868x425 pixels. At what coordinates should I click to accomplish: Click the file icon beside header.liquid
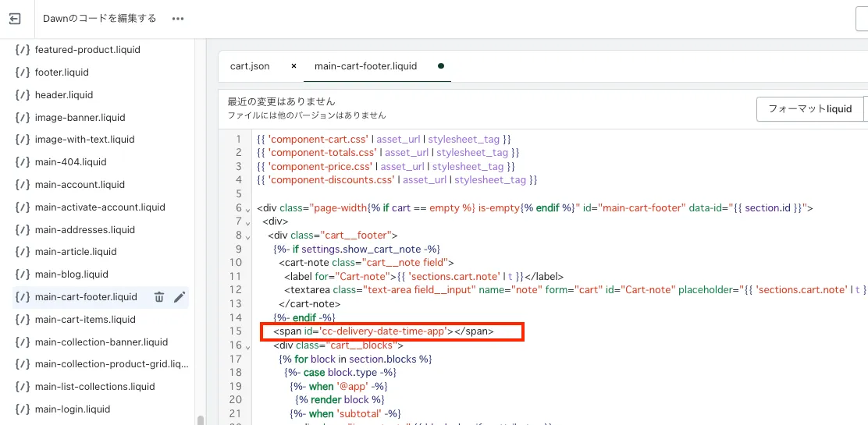pyautogui.click(x=23, y=95)
